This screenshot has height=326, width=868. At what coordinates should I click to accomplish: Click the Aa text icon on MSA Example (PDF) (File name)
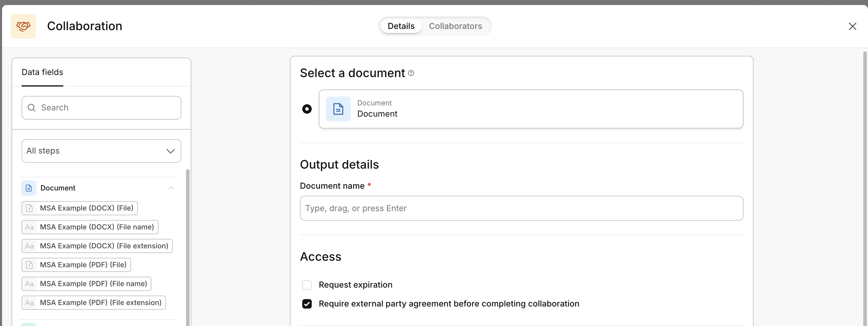coord(29,284)
